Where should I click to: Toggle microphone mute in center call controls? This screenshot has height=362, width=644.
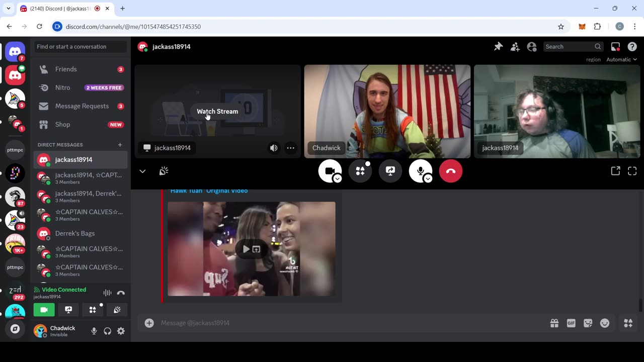click(x=420, y=171)
